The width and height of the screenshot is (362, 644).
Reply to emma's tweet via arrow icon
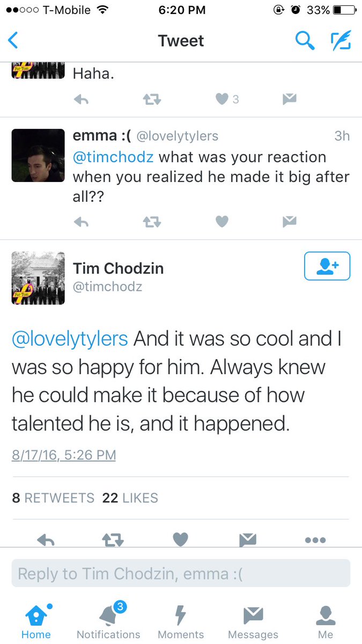[x=81, y=221]
